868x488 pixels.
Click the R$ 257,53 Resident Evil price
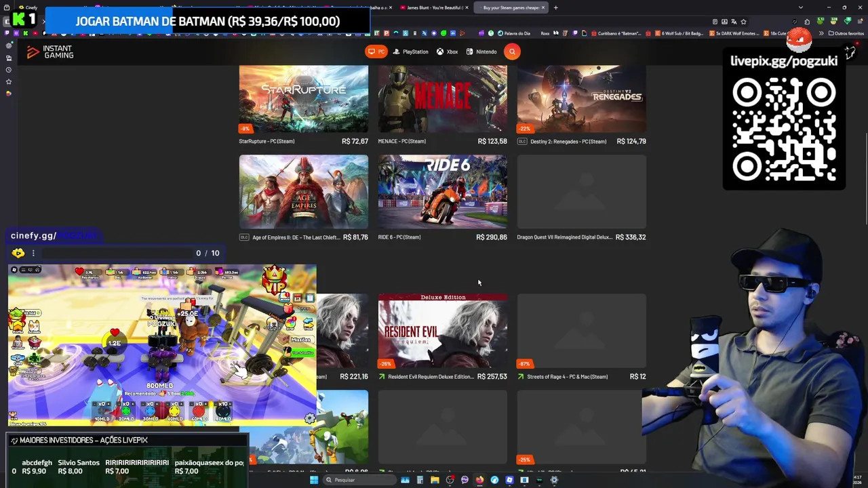[492, 377]
